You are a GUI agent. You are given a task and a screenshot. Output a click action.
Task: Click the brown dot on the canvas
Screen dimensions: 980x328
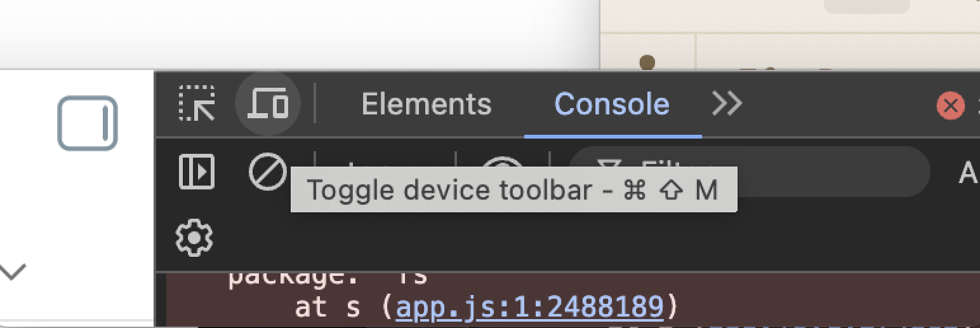click(x=647, y=62)
